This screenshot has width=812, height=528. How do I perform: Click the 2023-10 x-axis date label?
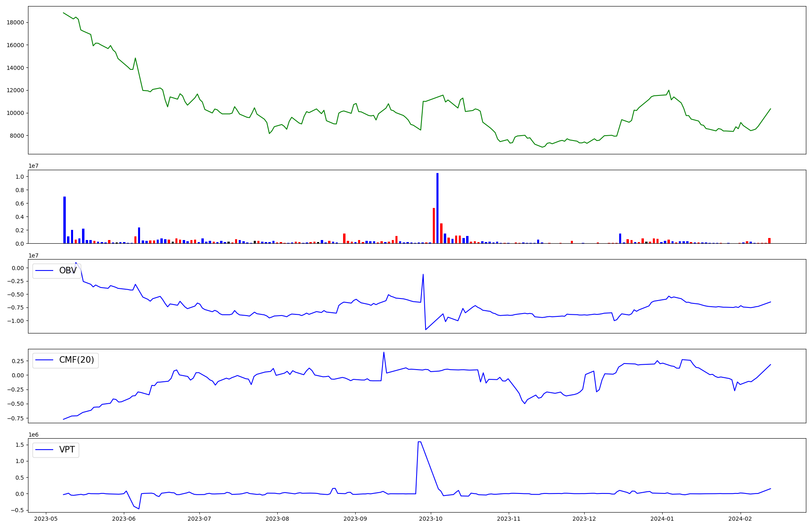[430, 519]
